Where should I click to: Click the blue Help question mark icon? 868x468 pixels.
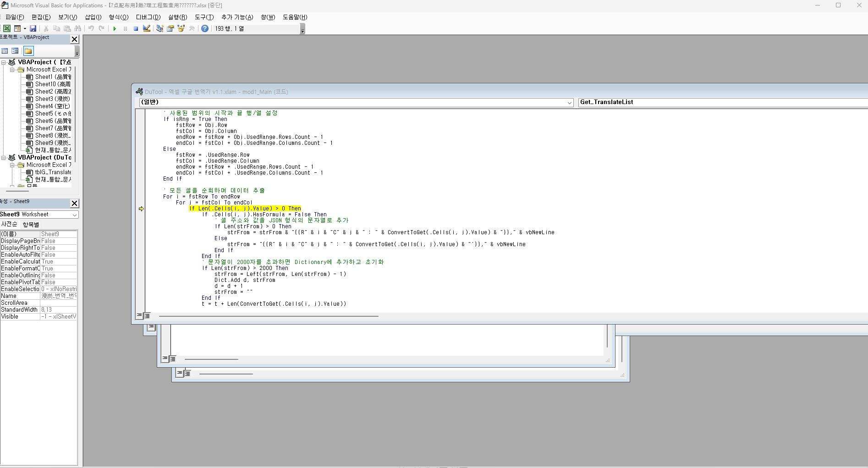coord(205,28)
